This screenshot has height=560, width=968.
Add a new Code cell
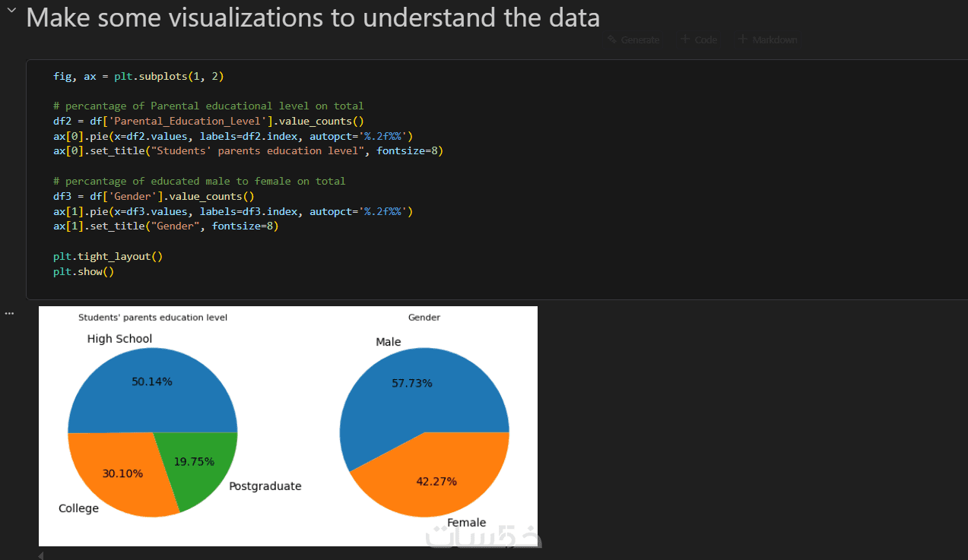coord(699,40)
